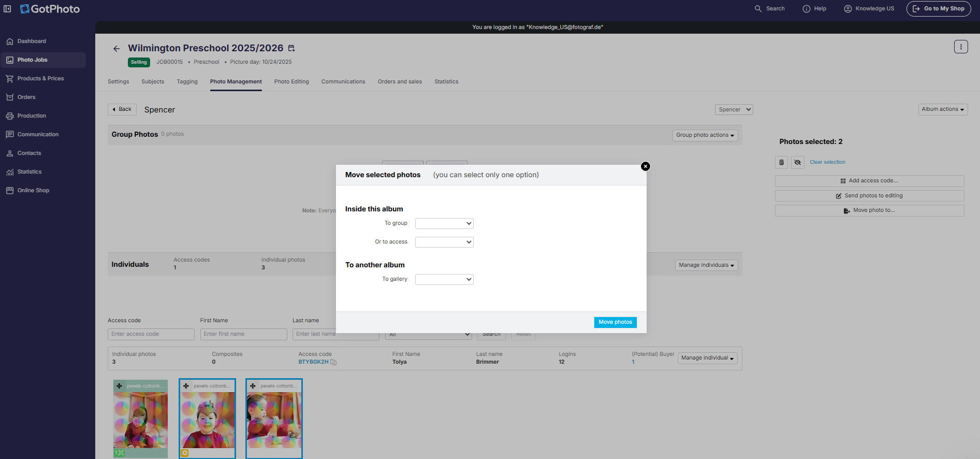Switch to the Settings tab
The height and width of the screenshot is (459, 980).
pos(119,82)
